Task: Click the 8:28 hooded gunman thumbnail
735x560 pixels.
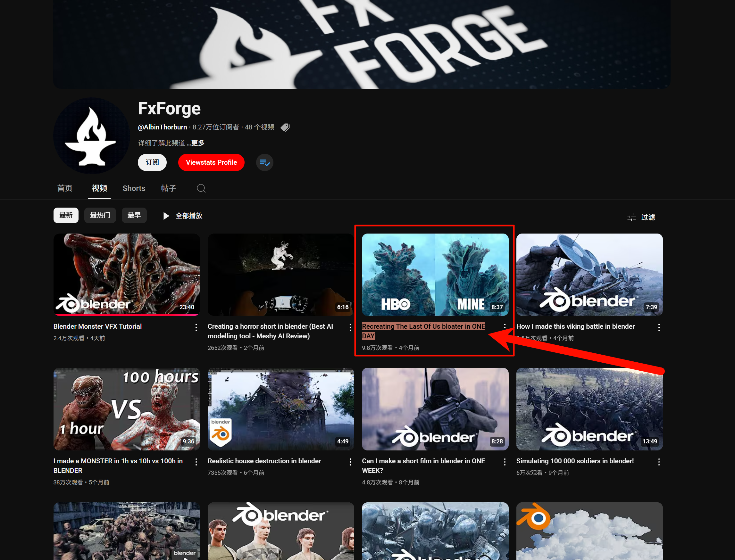Action: (435, 409)
